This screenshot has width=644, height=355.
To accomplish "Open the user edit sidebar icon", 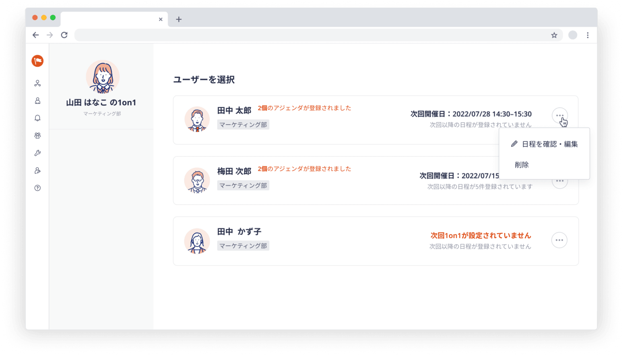I will tap(37, 170).
